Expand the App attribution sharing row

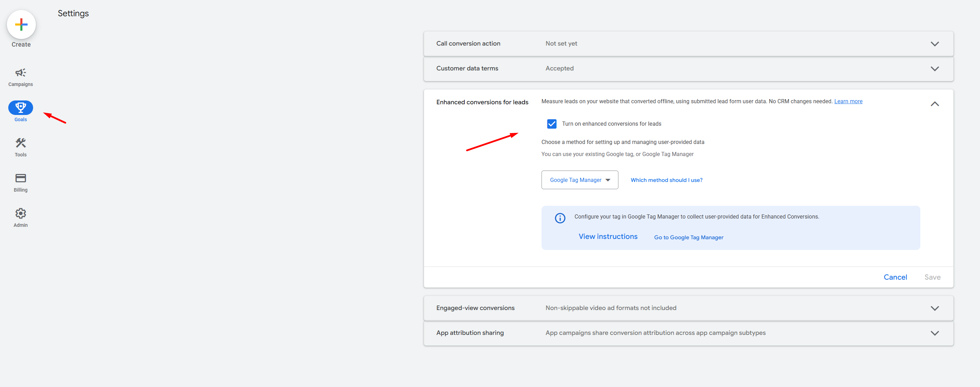tap(934, 333)
